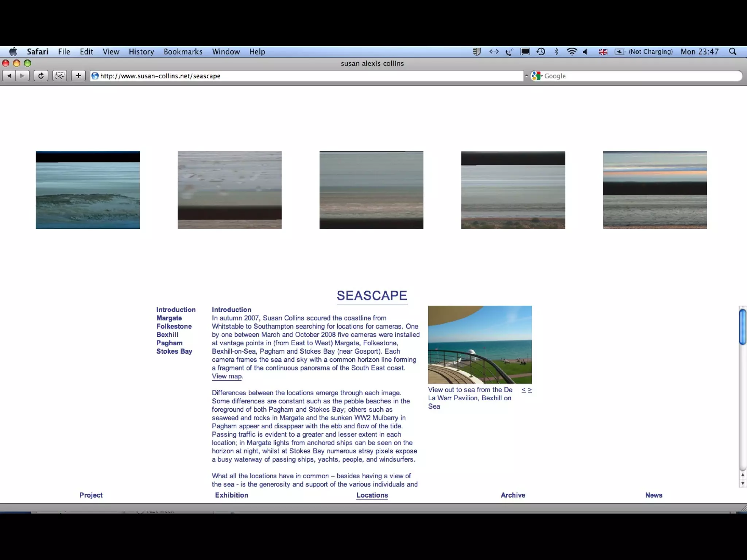This screenshot has width=747, height=560.
Task: Click the browser forward arrow button
Action: (x=23, y=76)
